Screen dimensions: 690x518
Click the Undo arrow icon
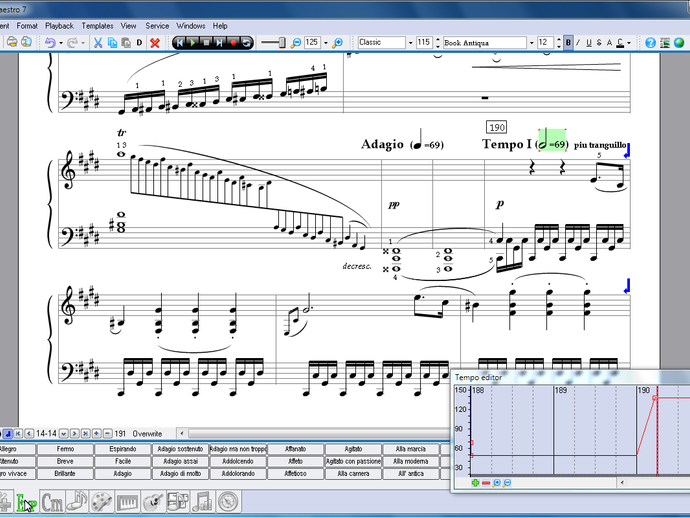coord(50,43)
